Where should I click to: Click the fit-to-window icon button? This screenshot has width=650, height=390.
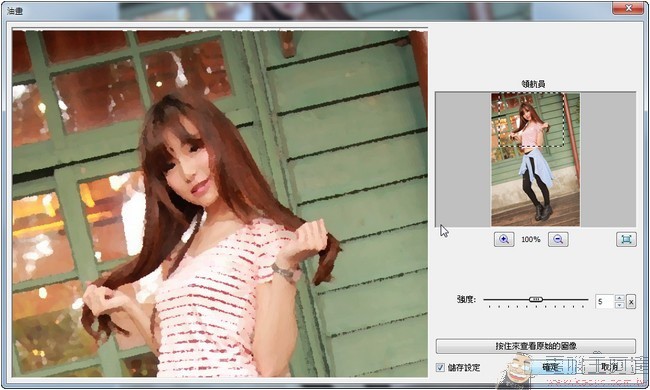click(x=626, y=239)
